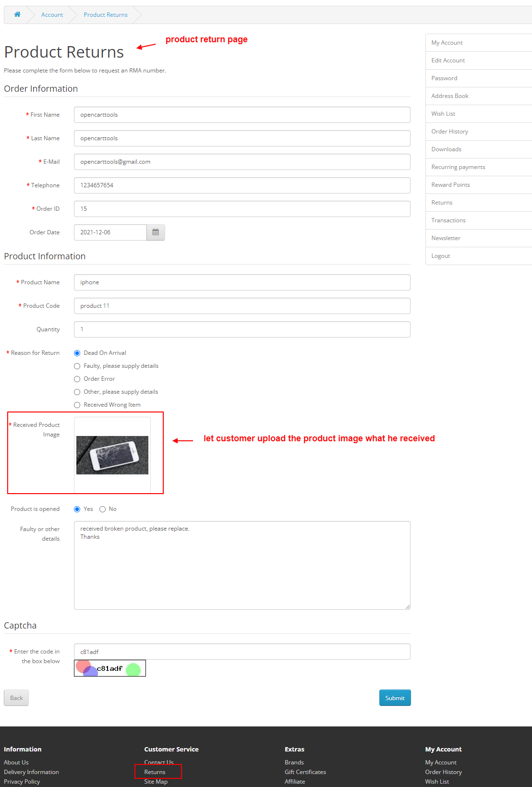Open Reward Points in the sidebar
This screenshot has width=532, height=787.
tap(479, 185)
